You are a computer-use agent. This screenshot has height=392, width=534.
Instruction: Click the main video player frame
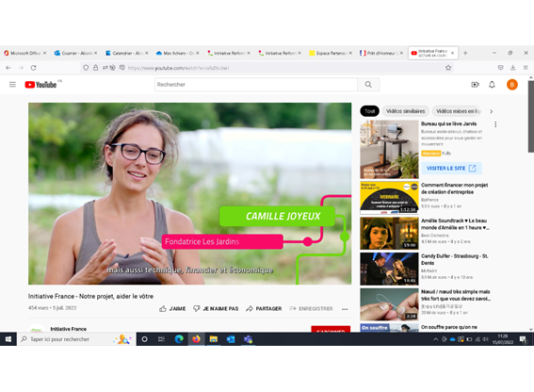pos(189,193)
